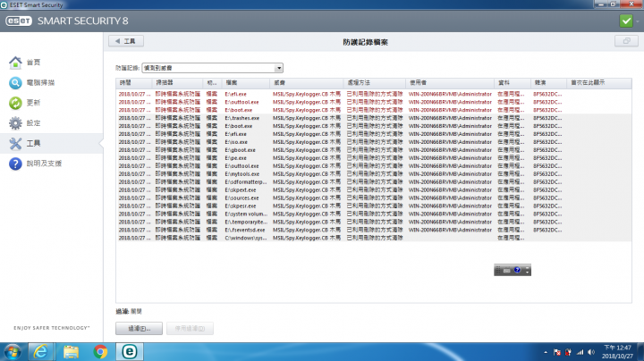Launch Internet Explorer from taskbar

(40, 351)
